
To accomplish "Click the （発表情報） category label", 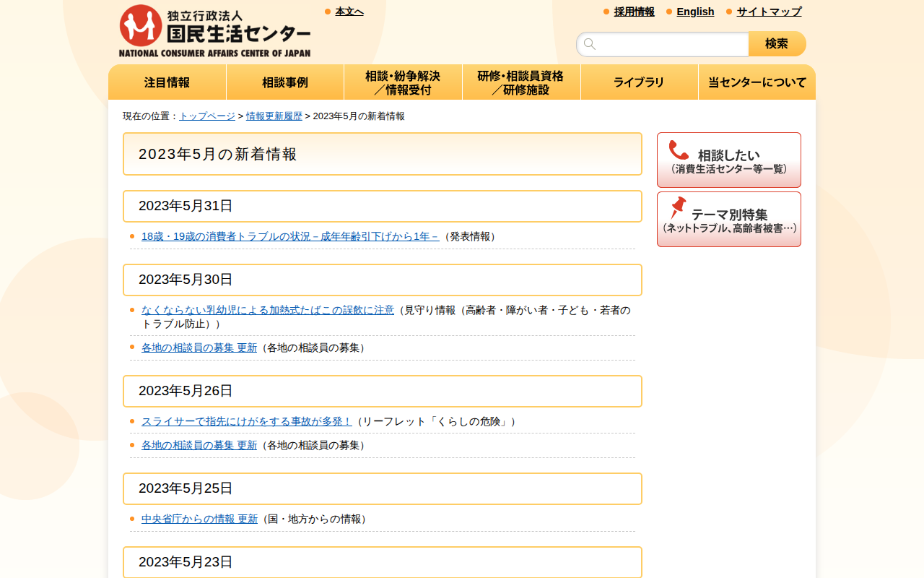I will pyautogui.click(x=470, y=236).
